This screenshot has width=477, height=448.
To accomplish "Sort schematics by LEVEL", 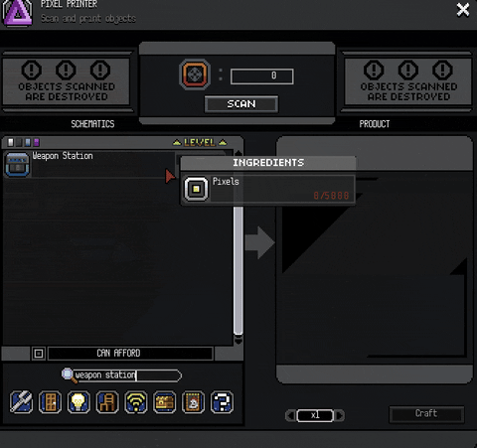I will (200, 143).
